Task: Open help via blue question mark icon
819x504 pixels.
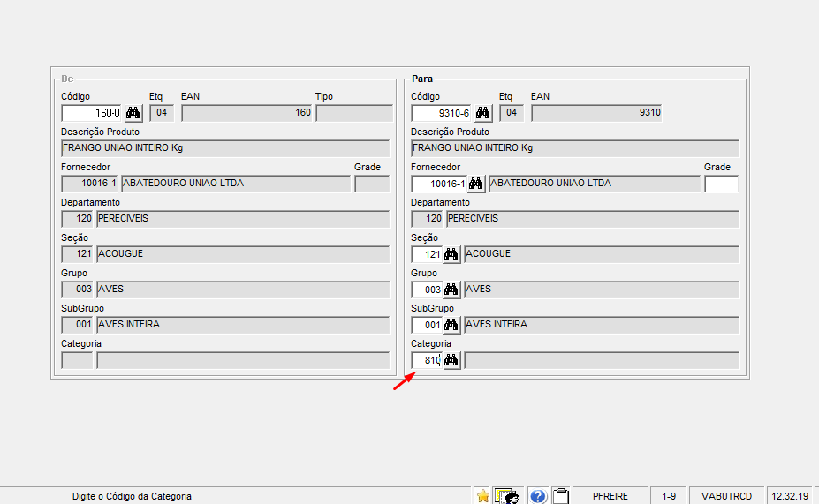Action: [537, 496]
